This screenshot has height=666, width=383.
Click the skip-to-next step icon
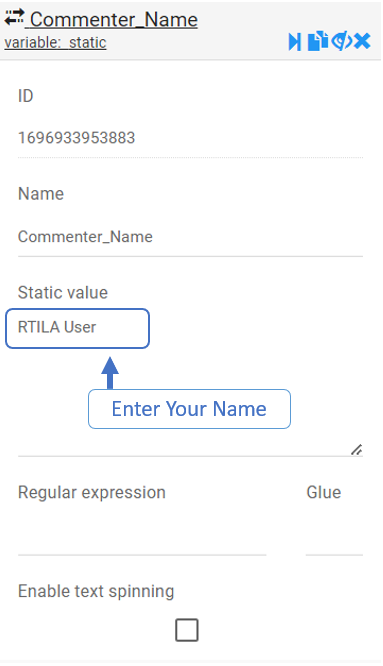pos(295,42)
